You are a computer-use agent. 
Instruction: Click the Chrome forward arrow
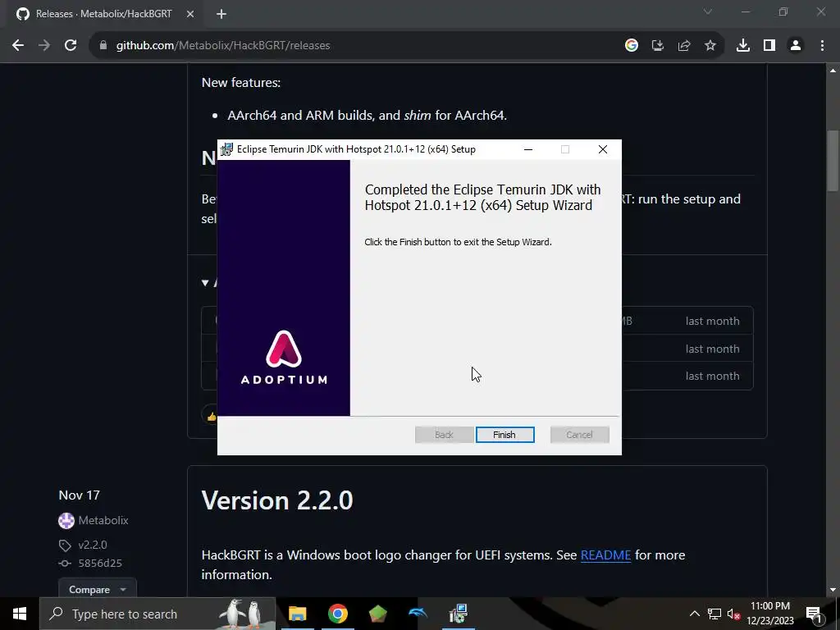click(44, 46)
